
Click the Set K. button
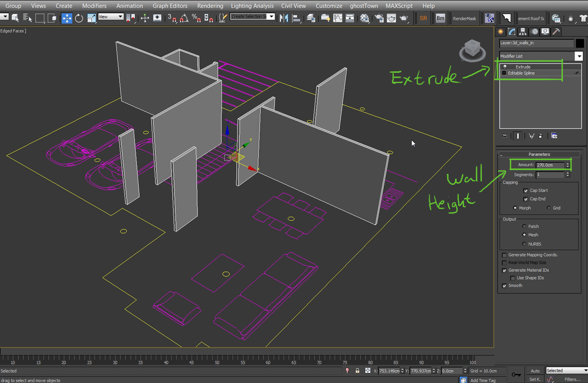[x=535, y=379]
